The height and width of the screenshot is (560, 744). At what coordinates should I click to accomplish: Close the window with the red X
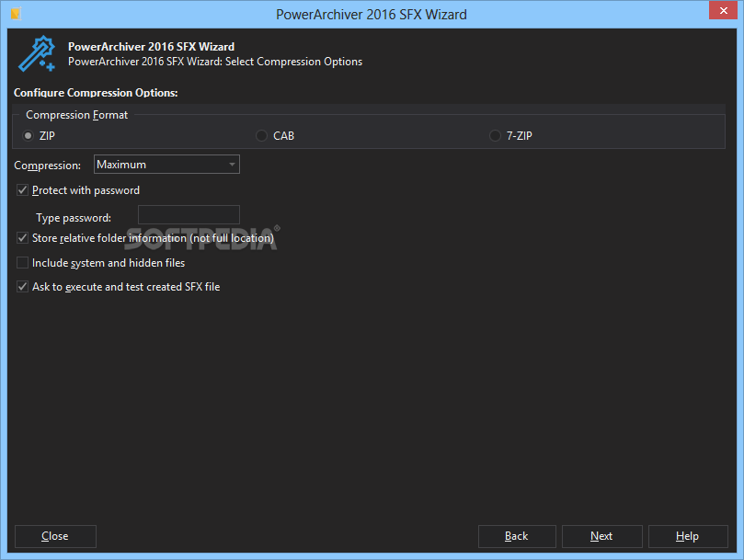click(x=723, y=10)
